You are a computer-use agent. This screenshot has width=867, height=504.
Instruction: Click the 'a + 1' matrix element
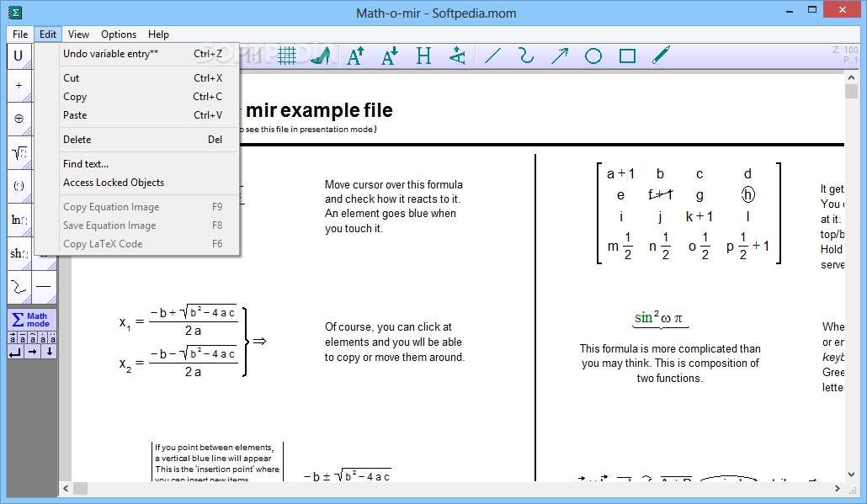point(620,173)
